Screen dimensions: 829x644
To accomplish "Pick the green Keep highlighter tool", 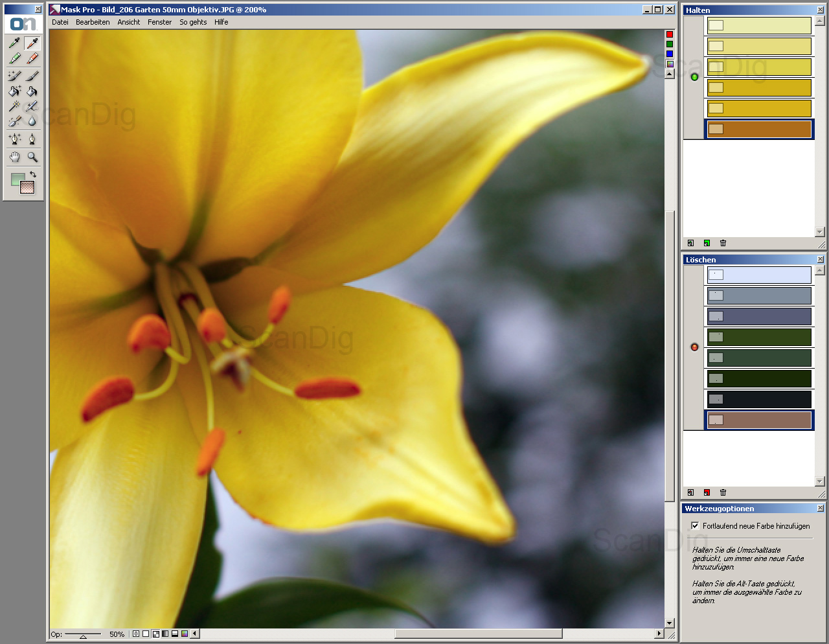I will coord(14,59).
